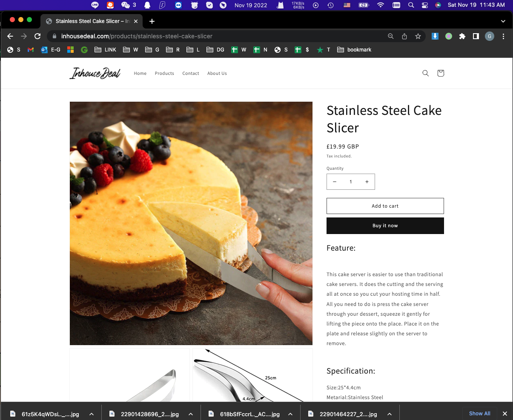Click the Add to cart button
Viewport: 513px width, 420px height.
tap(385, 206)
